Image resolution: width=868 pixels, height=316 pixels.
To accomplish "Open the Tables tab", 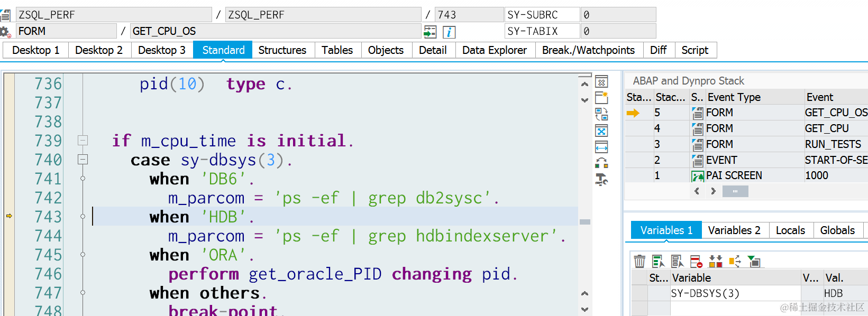I will coord(337,50).
